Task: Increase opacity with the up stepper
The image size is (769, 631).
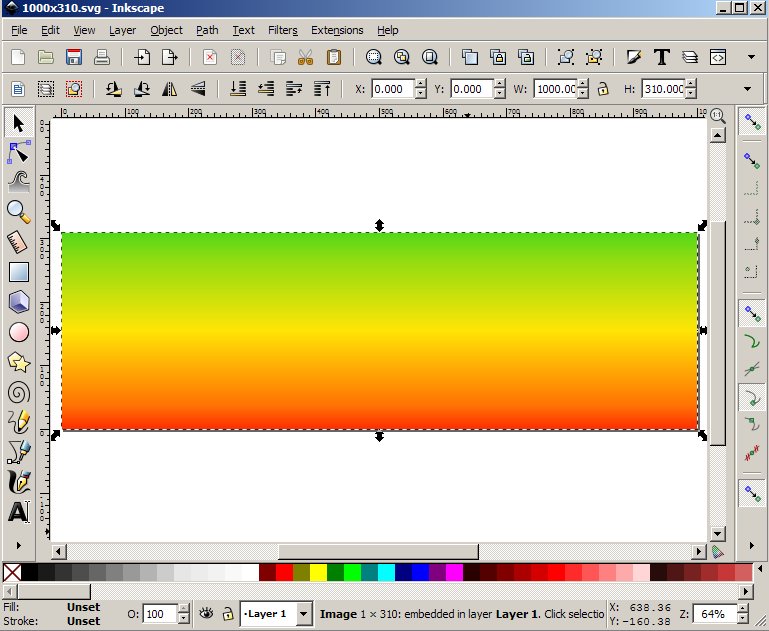Action: (x=183, y=608)
